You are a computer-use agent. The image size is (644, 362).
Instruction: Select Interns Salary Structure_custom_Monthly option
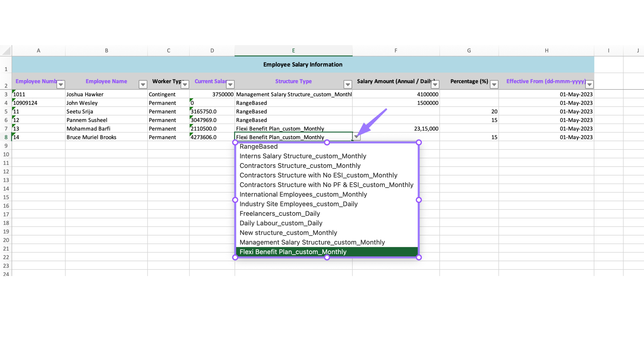point(303,156)
